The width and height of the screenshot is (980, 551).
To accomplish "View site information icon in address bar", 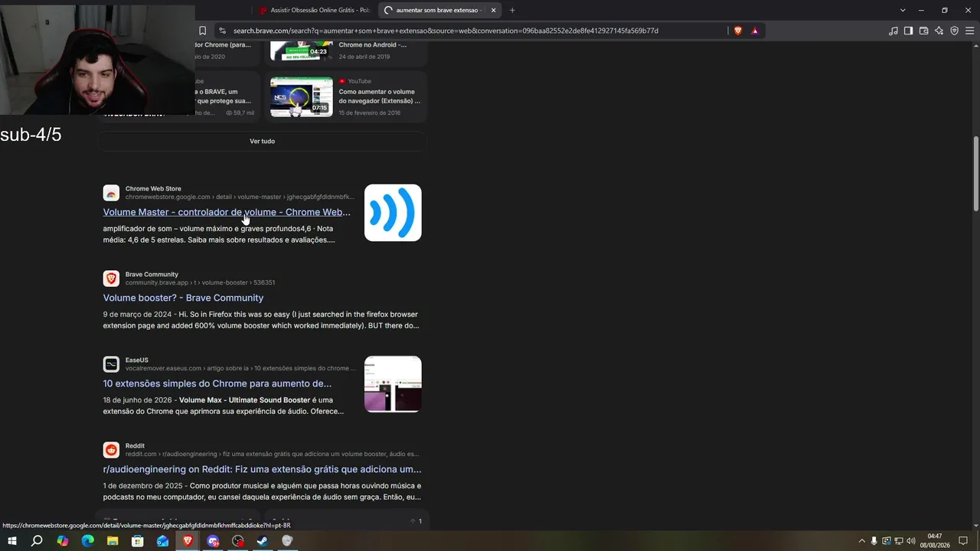I will pos(222,31).
